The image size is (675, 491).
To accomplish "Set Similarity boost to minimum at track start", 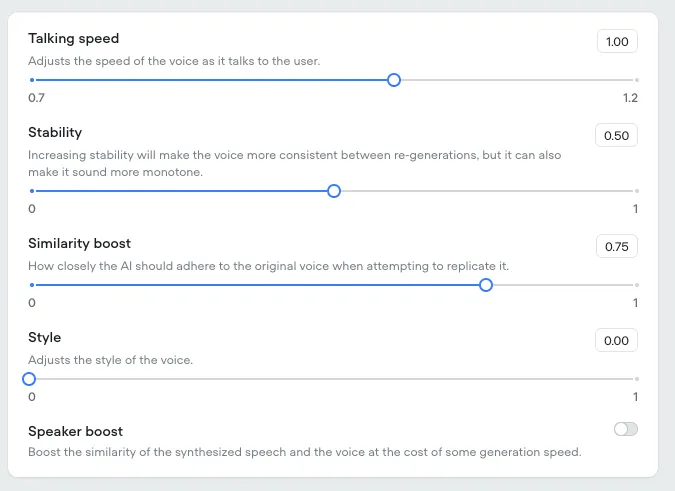I will point(32,285).
